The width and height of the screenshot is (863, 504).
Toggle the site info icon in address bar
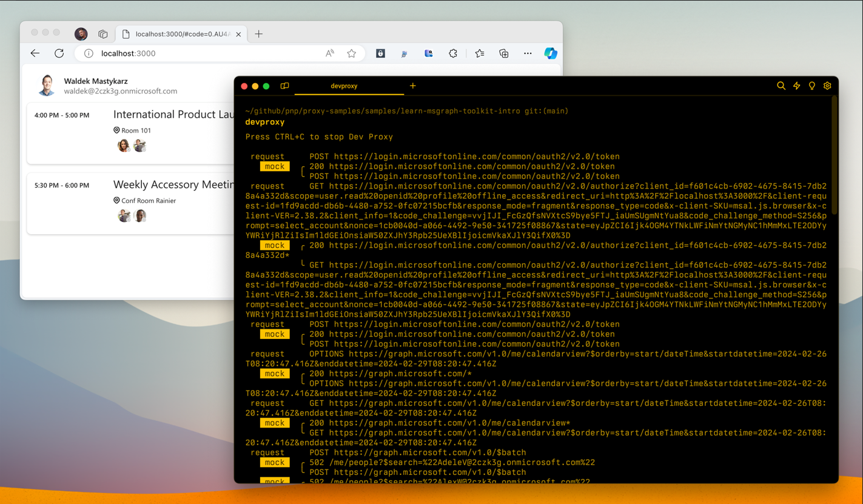(x=89, y=53)
